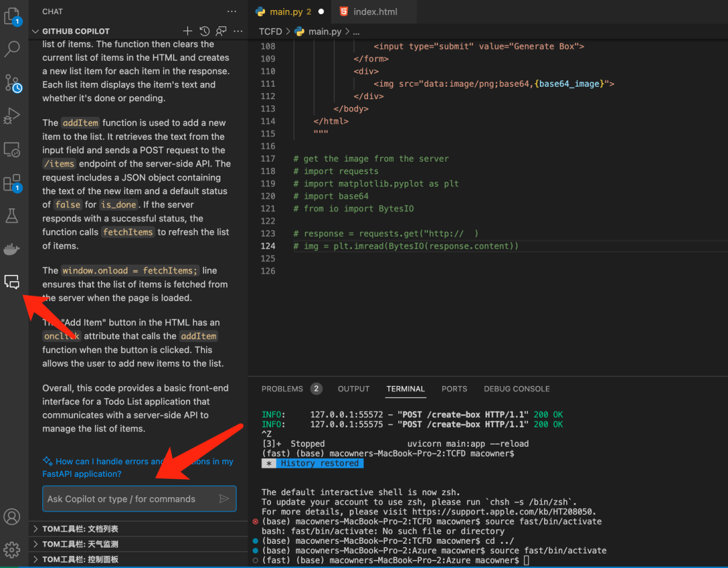This screenshot has width=728, height=568.
Task: Click the /items inline code in chat
Action: (x=59, y=164)
